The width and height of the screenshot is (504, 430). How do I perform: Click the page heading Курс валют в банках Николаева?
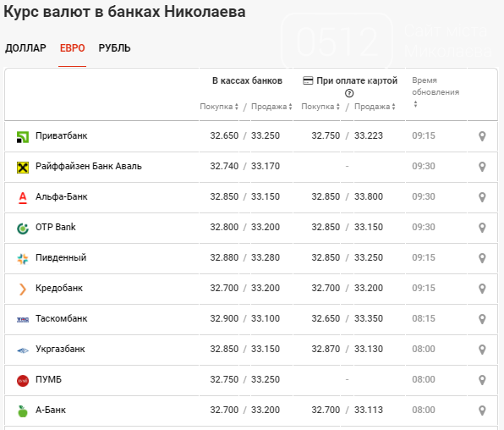pyautogui.click(x=124, y=12)
